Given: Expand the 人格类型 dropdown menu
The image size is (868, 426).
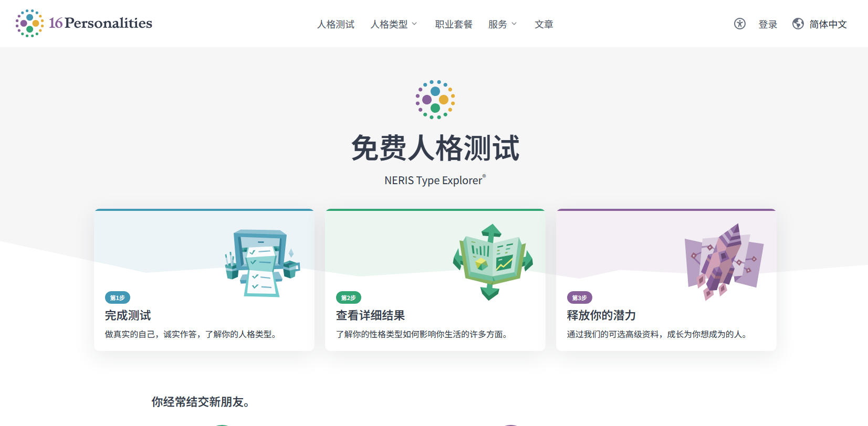Looking at the screenshot, I should pos(394,24).
